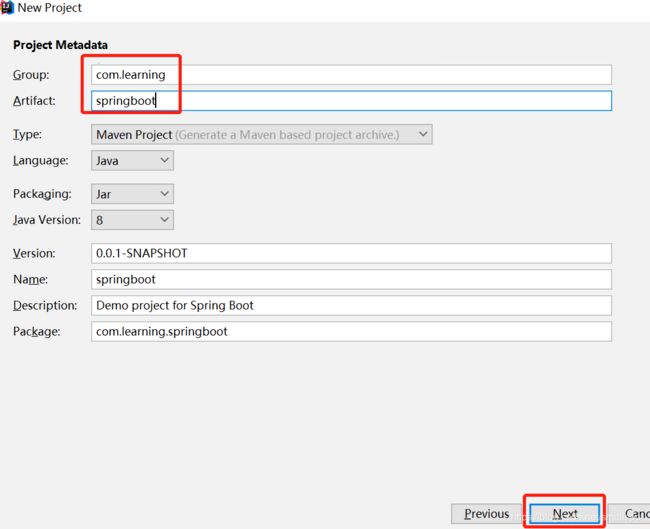Click the Description label
650x529 pixels.
tap(45, 306)
